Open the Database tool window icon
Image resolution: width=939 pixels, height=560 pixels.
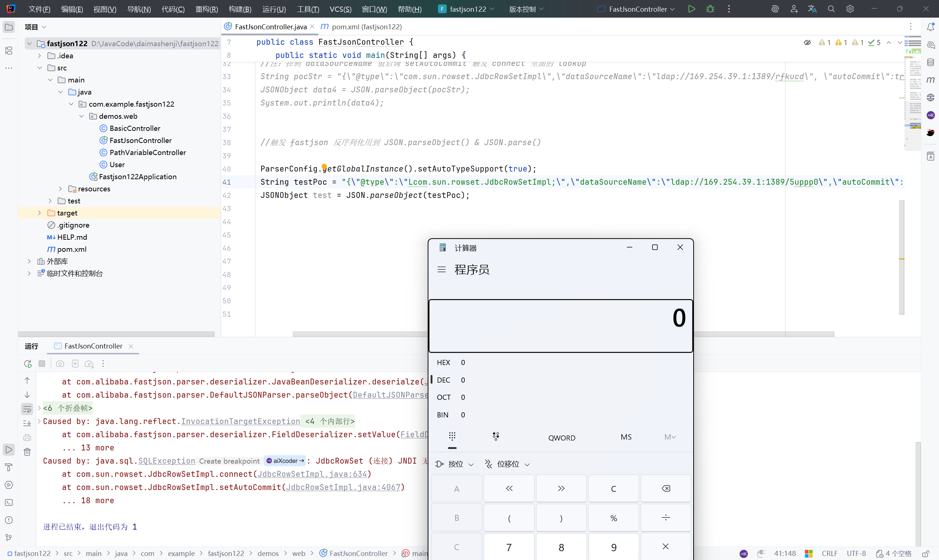pyautogui.click(x=930, y=62)
